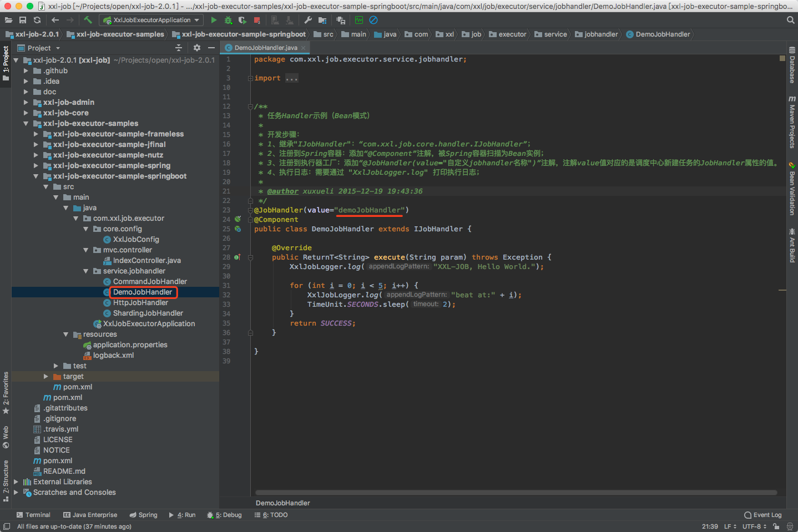Open the Project panel gear settings
Viewport: 798px width, 532px height.
point(196,48)
